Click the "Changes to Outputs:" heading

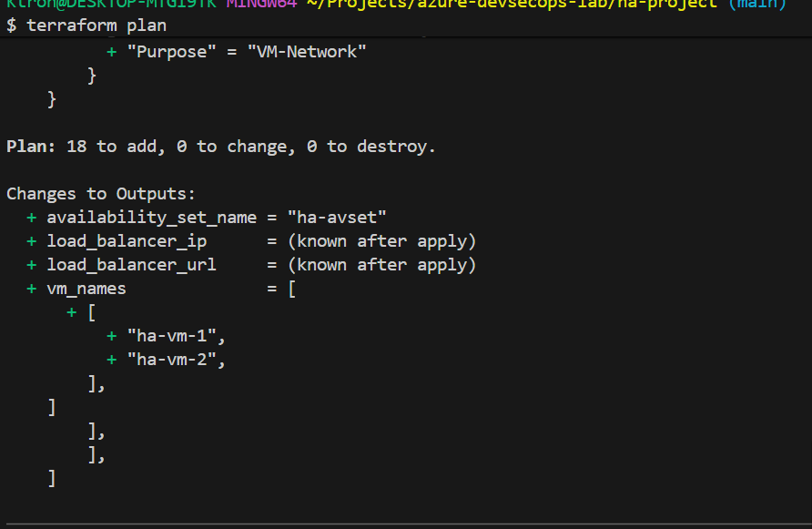pyautogui.click(x=101, y=194)
